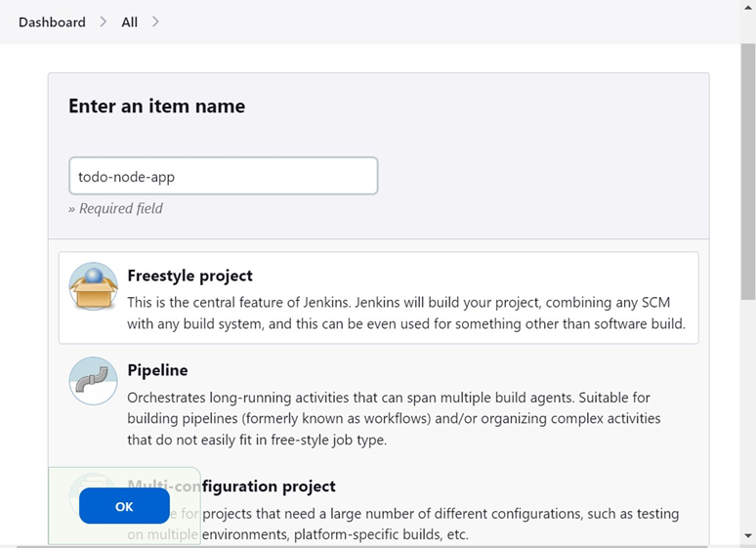Open the All breadcrumb link
The height and width of the screenshot is (548, 756).
tap(129, 22)
